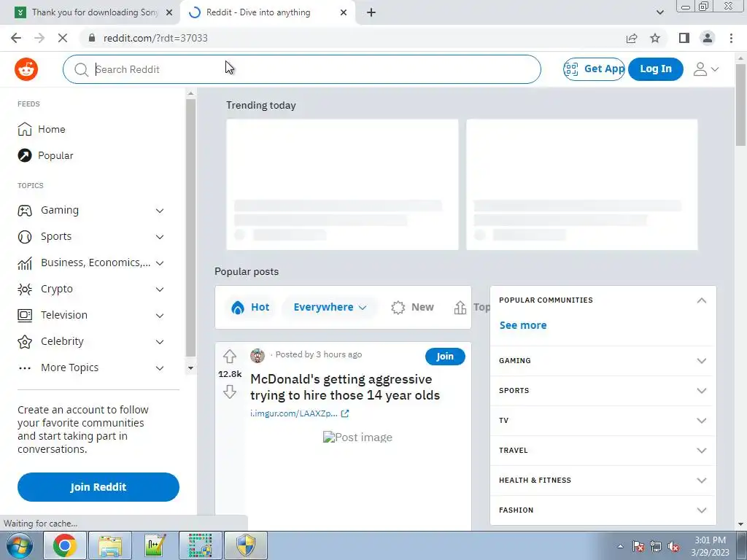Click the Crypto topic icon
The image size is (747, 560).
pos(25,289)
